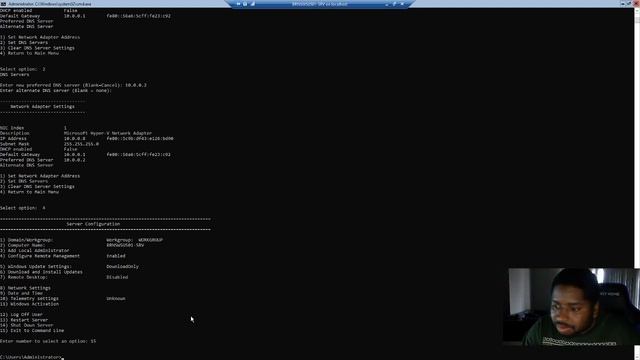Click the 'Configure Remote Management' menu line
The width and height of the screenshot is (640, 360).
[62, 256]
